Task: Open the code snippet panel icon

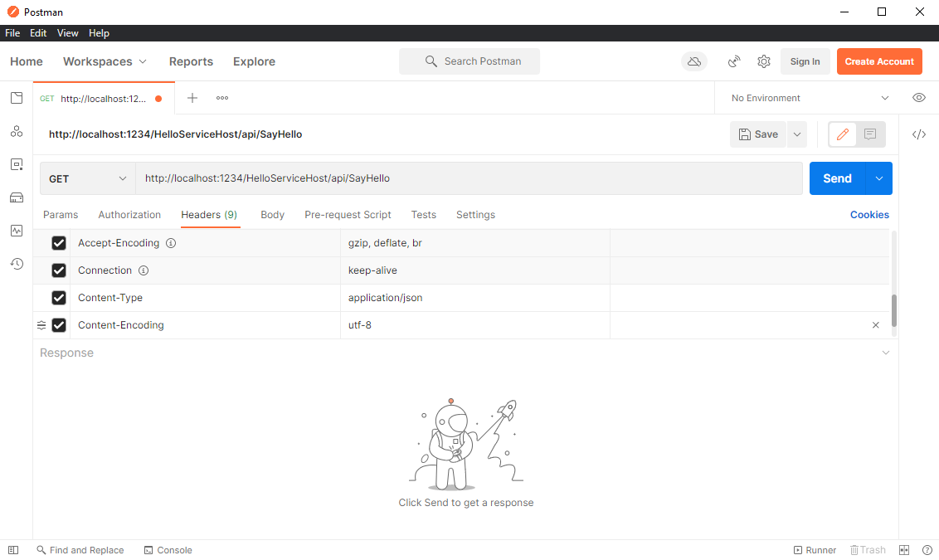Action: pyautogui.click(x=918, y=134)
